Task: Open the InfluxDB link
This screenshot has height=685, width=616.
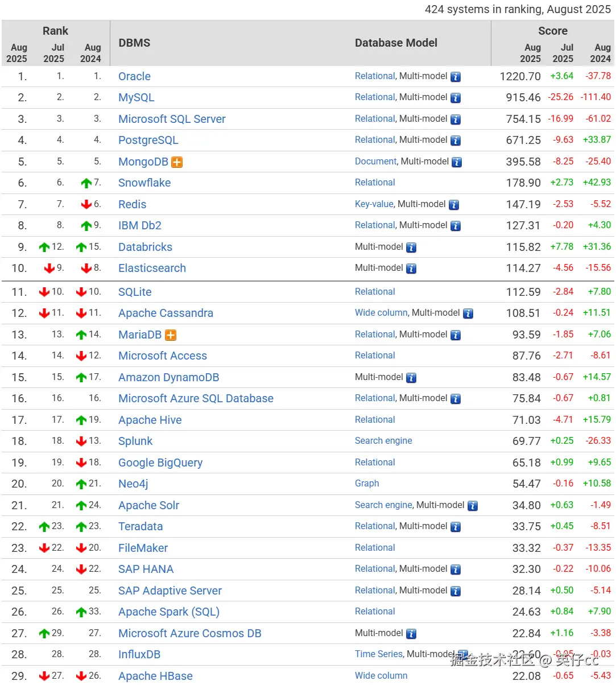Action: [139, 654]
